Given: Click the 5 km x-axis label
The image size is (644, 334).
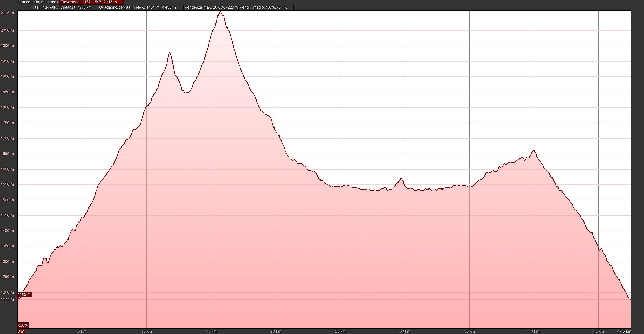Looking at the screenshot, I should (82, 331).
